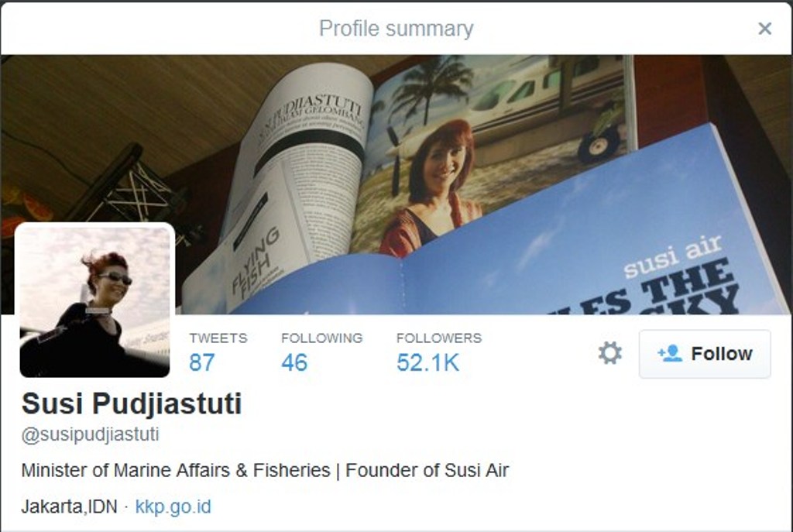
Task: Open the 87 tweets count
Action: click(x=202, y=362)
